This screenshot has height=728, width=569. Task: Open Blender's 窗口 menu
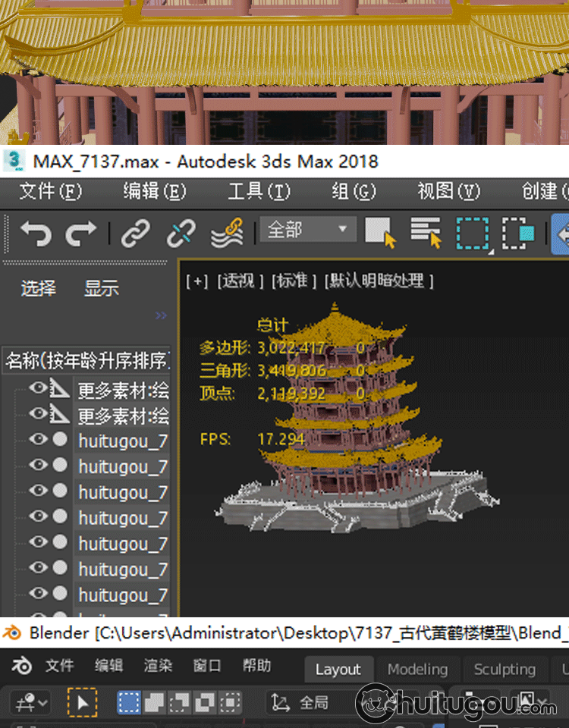coord(207,666)
